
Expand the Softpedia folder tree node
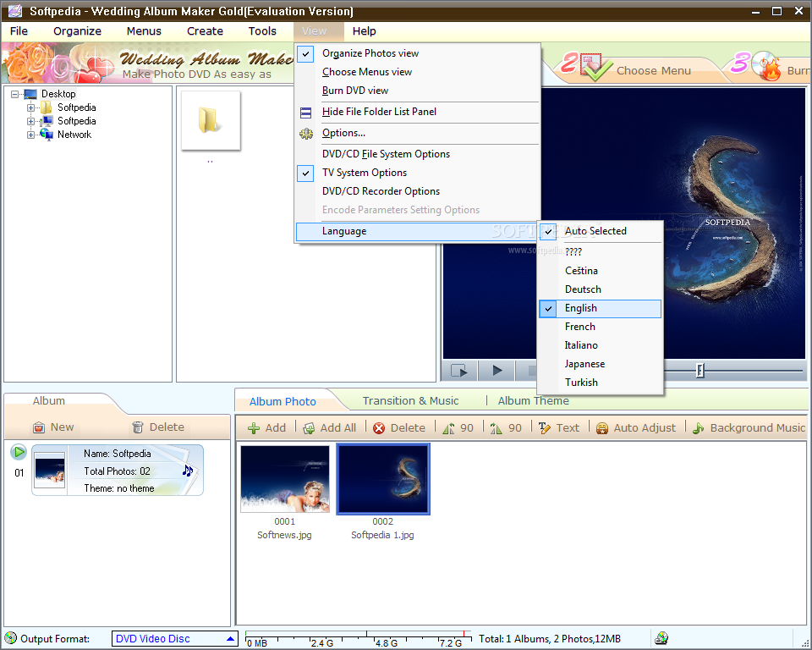30,107
